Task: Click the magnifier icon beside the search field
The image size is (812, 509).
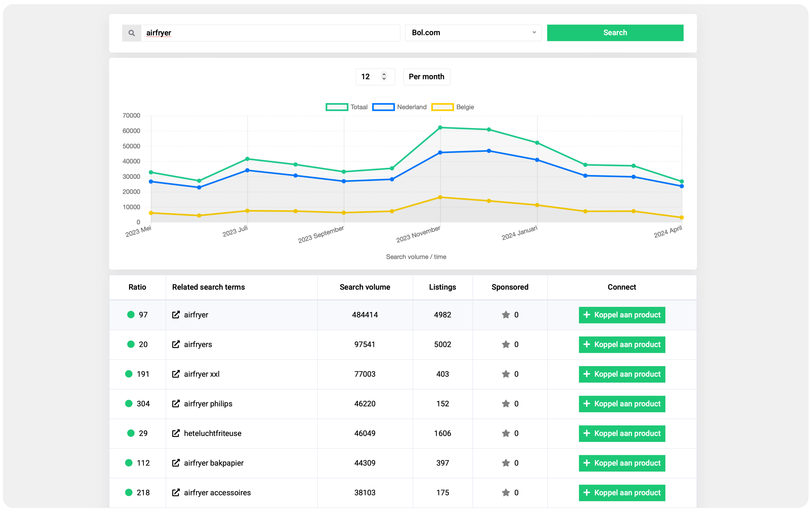Action: (131, 33)
